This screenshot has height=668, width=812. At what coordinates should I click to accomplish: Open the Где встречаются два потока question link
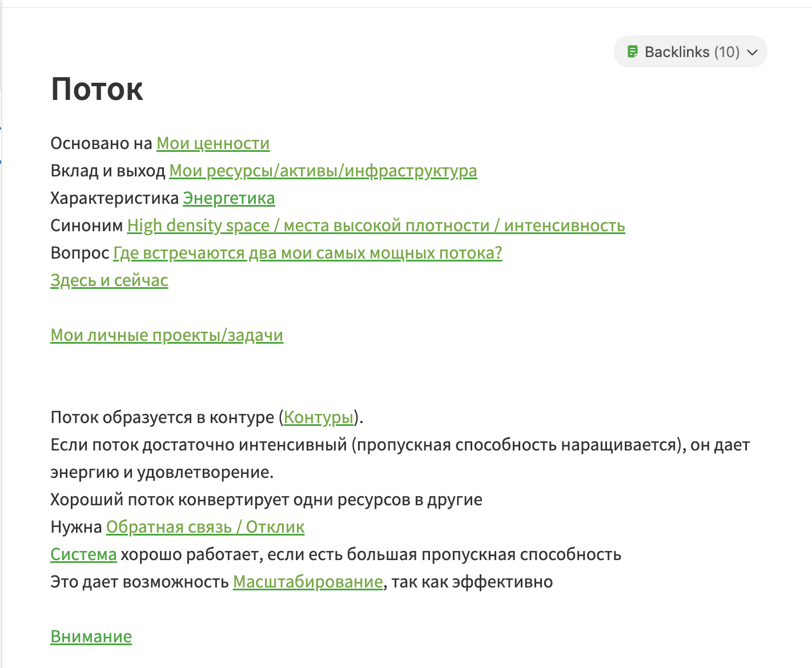pos(308,253)
